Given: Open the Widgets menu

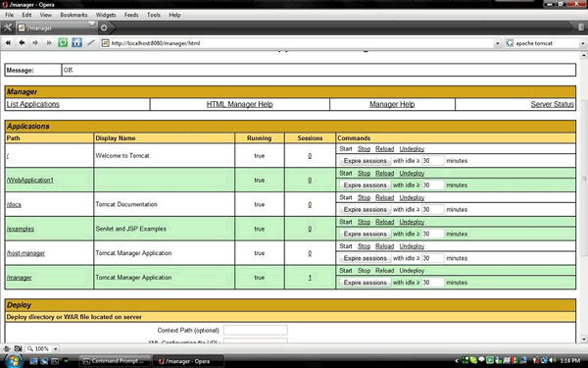Looking at the screenshot, I should coord(106,15).
